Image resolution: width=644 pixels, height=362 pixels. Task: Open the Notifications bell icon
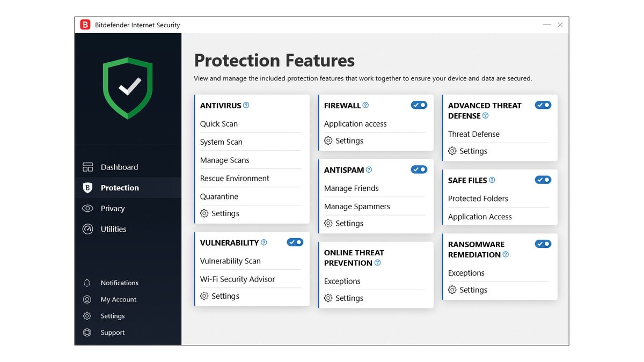click(x=87, y=283)
